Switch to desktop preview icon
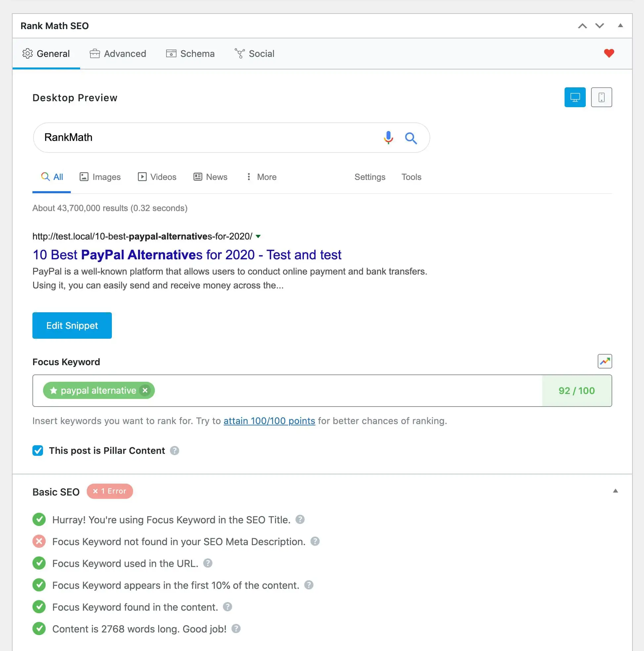This screenshot has height=651, width=644. 575,97
